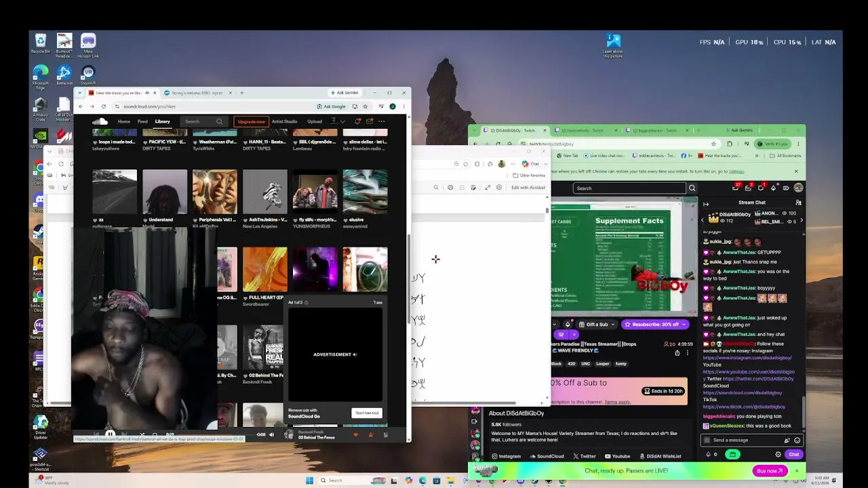
Task: Click the Twitch search magnifier button
Action: 692,188
